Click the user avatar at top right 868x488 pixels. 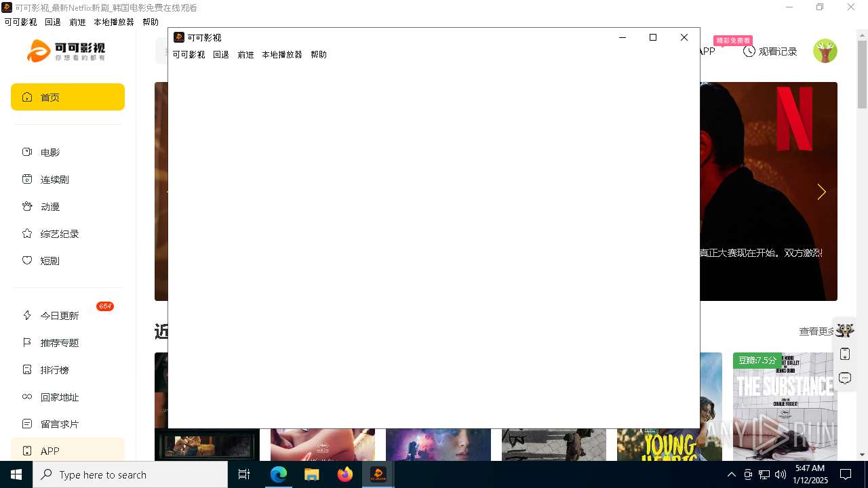point(825,51)
